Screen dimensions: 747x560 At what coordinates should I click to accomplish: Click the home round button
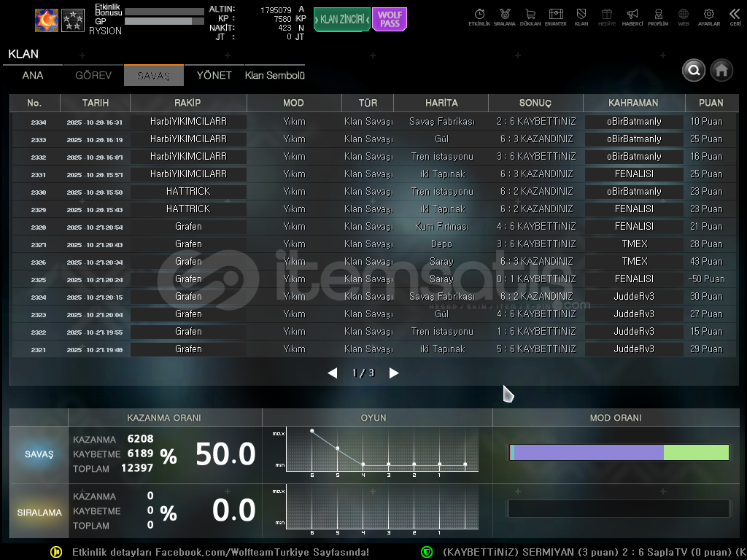(x=721, y=70)
